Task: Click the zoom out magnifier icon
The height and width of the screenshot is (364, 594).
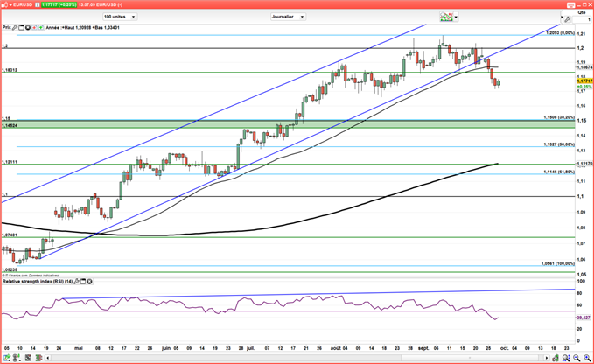Action: tap(577, 358)
